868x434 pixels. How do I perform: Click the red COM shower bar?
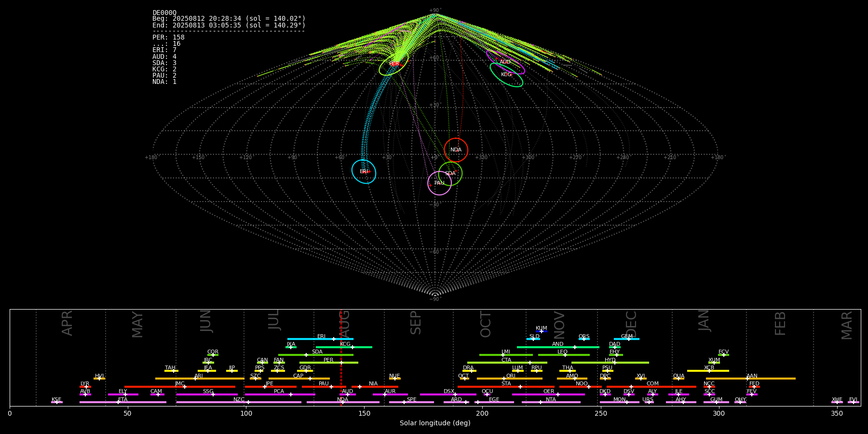pyautogui.click(x=652, y=386)
